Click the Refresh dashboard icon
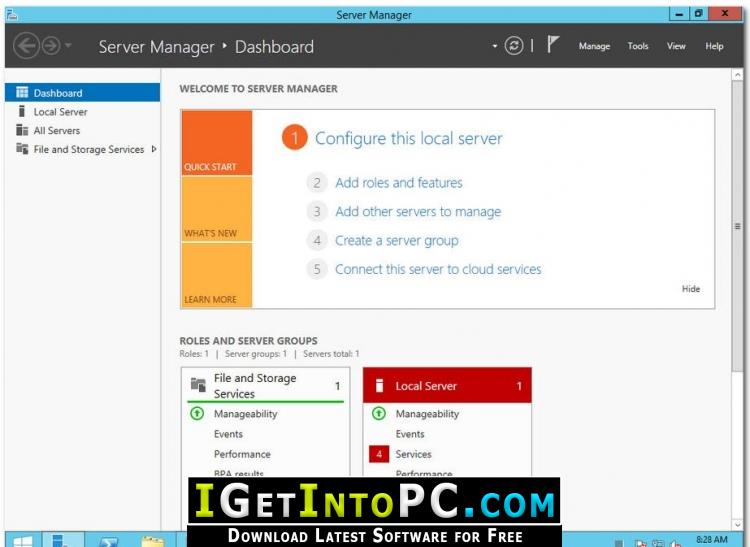The height and width of the screenshot is (547, 750). [514, 46]
